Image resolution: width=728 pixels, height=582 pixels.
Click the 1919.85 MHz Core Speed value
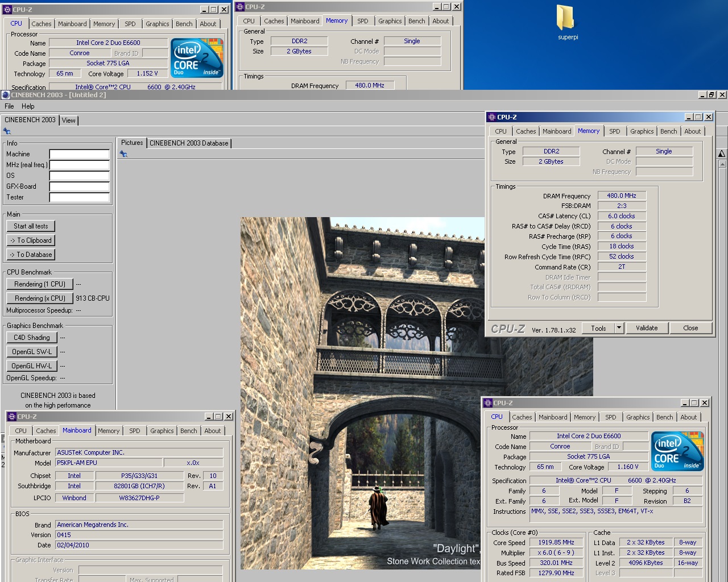tap(556, 542)
